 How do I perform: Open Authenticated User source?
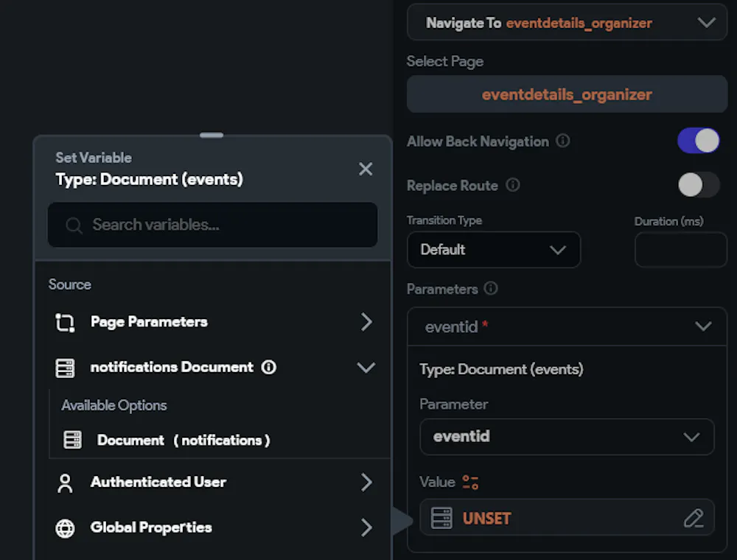coord(212,483)
